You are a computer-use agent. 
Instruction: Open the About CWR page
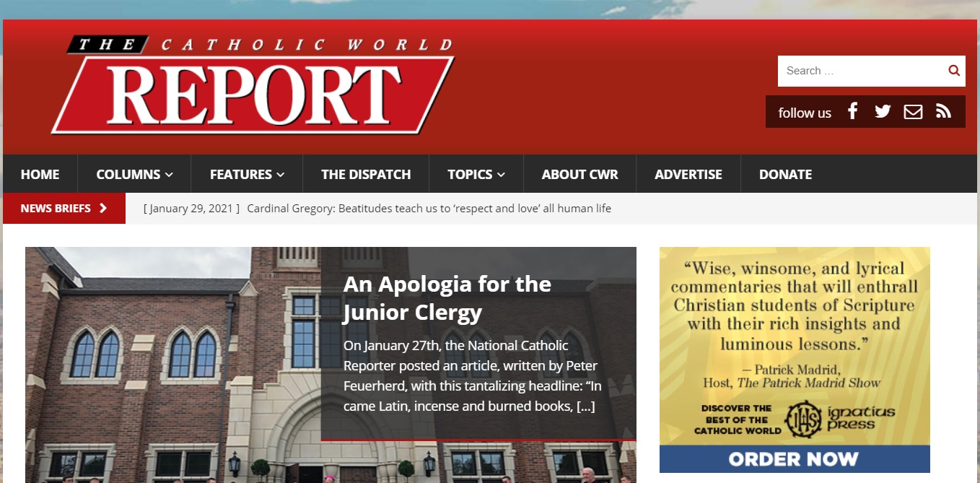point(579,174)
